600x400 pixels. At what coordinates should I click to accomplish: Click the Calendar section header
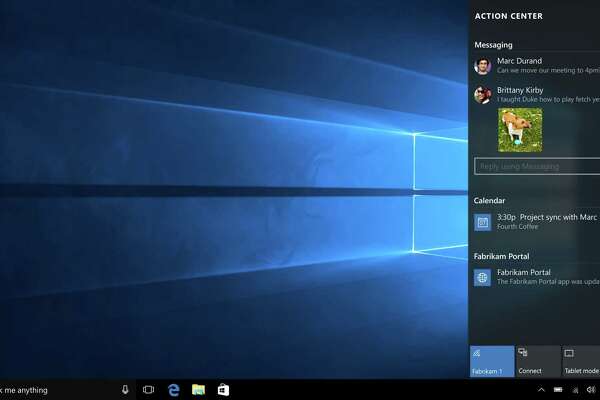[x=489, y=201]
